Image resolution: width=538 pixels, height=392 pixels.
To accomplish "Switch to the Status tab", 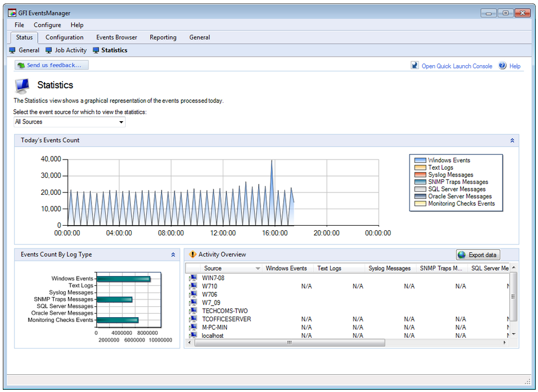I will (25, 37).
